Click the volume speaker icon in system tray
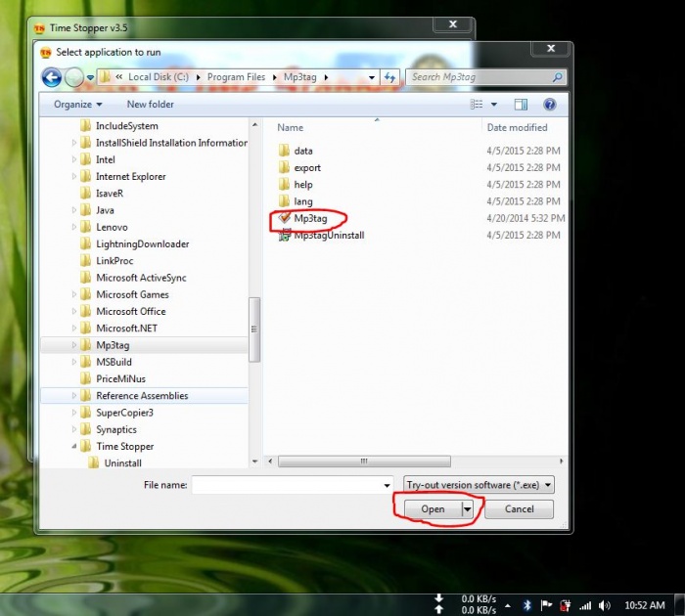 605,605
